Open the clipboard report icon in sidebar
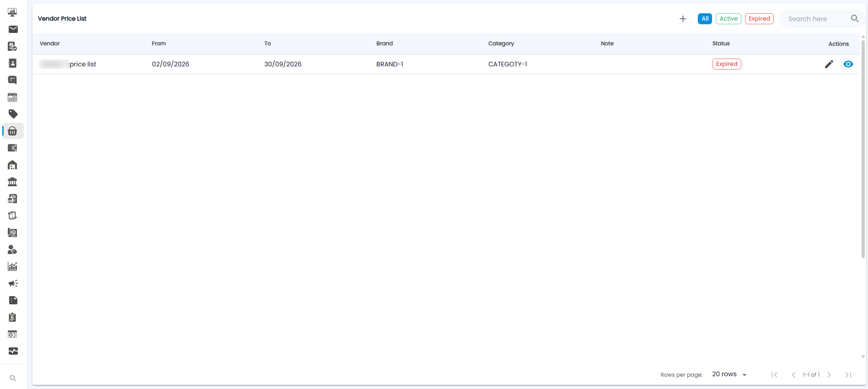868x389 pixels. [x=13, y=317]
